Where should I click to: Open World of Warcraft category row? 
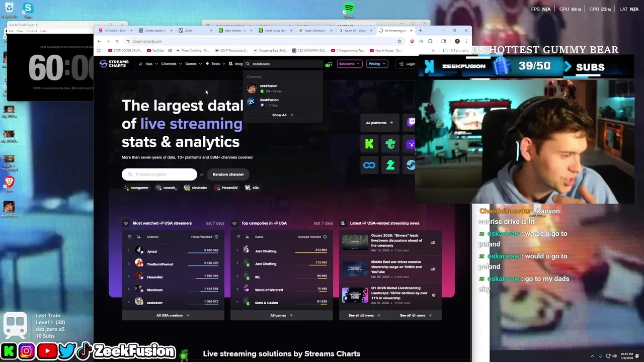coord(281,290)
